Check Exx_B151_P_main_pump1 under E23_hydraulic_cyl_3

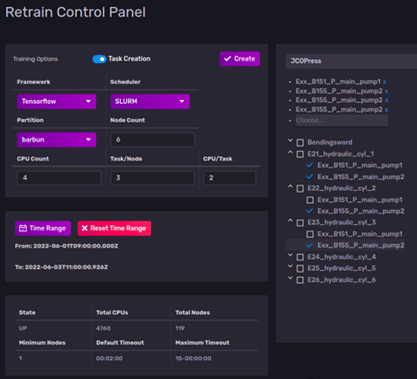coord(310,234)
